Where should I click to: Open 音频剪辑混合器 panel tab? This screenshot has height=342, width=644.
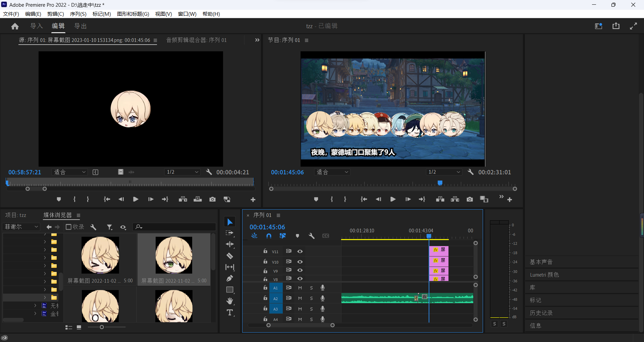tap(197, 40)
